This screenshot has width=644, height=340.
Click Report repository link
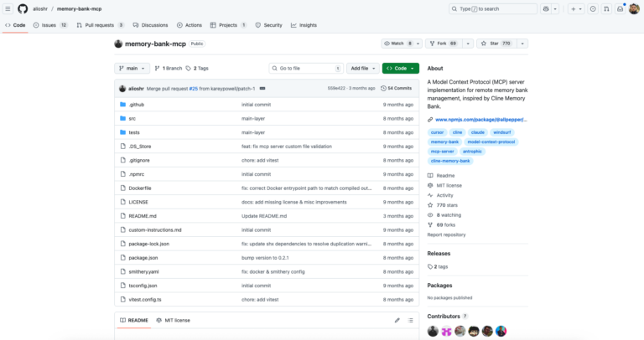[446, 235]
